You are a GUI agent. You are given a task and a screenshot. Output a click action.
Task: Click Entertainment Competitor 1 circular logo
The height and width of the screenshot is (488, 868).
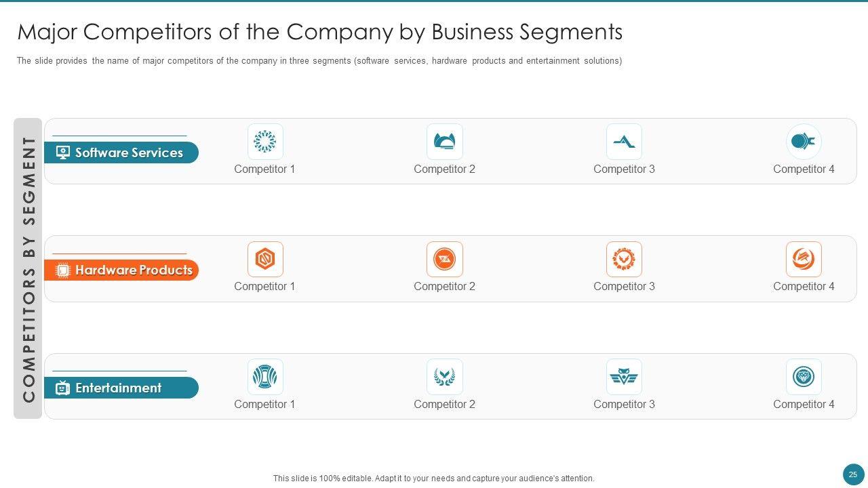coord(264,377)
